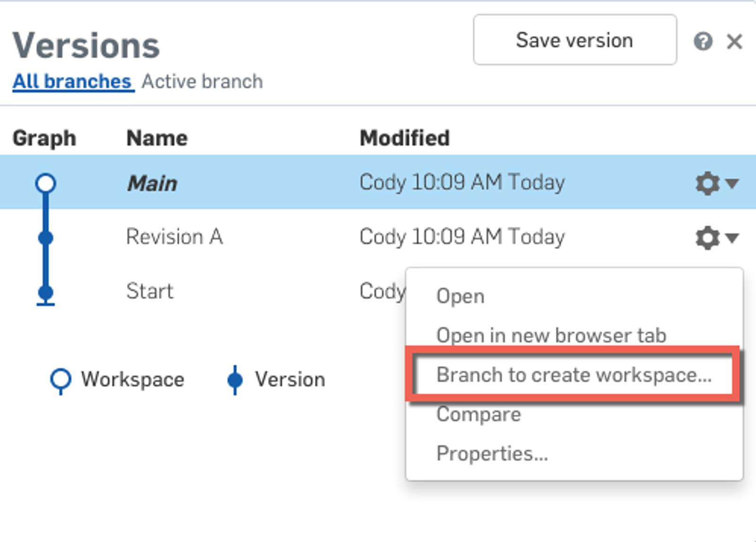Screen dimensions: 756x542
Task: Open the gear menu for Main workspace
Action: coord(716,183)
